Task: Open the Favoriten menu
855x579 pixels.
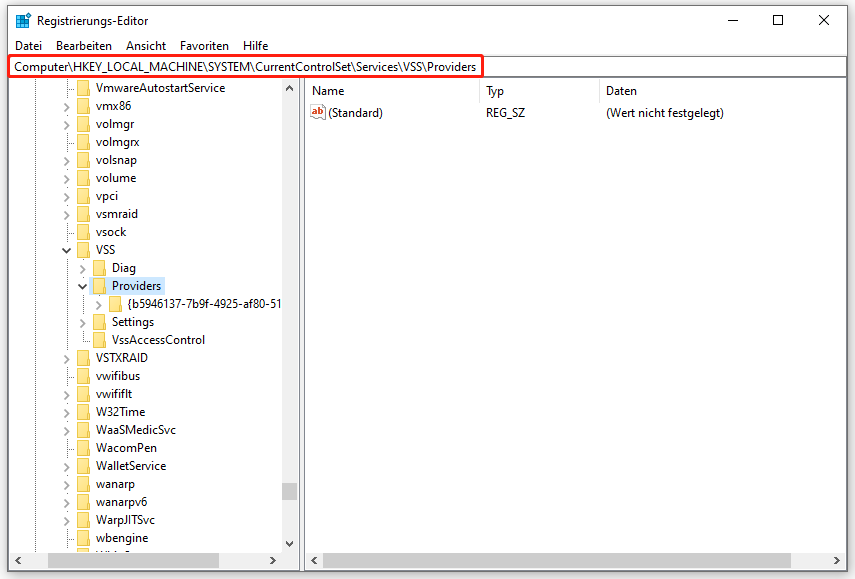Action: pyautogui.click(x=204, y=46)
